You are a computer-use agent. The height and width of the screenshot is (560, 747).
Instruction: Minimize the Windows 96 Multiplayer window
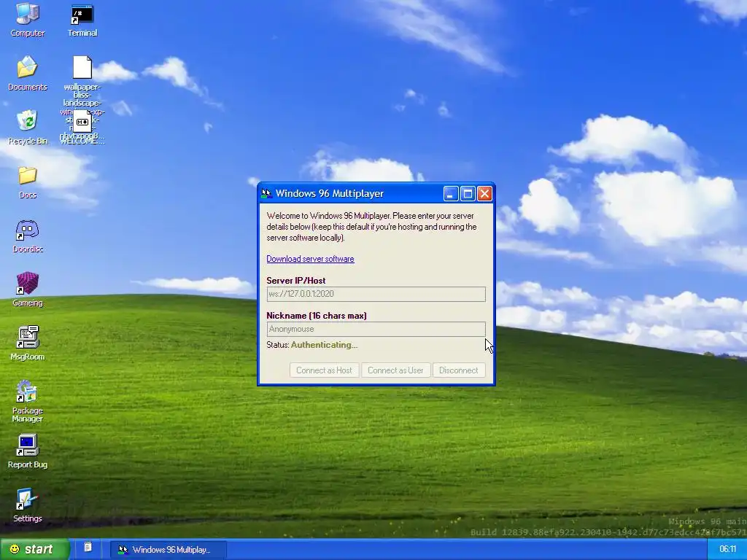pos(451,193)
